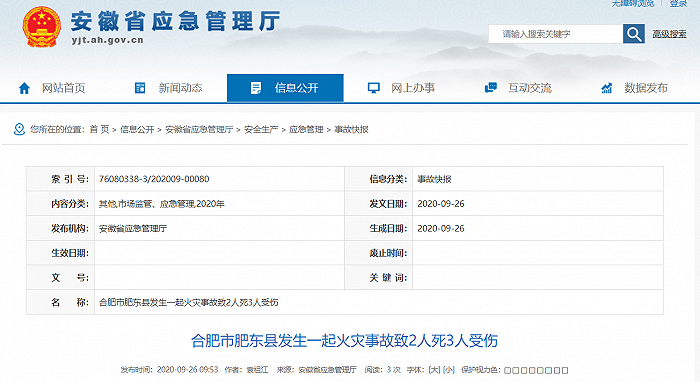Screen dimensions: 700x382
Task: Pick the first eye-protection color swatch
Action: coord(507,370)
